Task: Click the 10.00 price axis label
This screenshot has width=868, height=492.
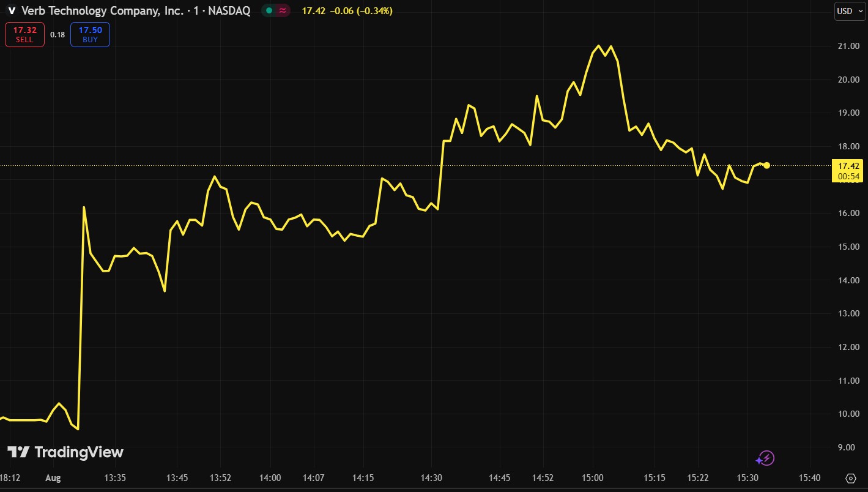Action: point(848,414)
